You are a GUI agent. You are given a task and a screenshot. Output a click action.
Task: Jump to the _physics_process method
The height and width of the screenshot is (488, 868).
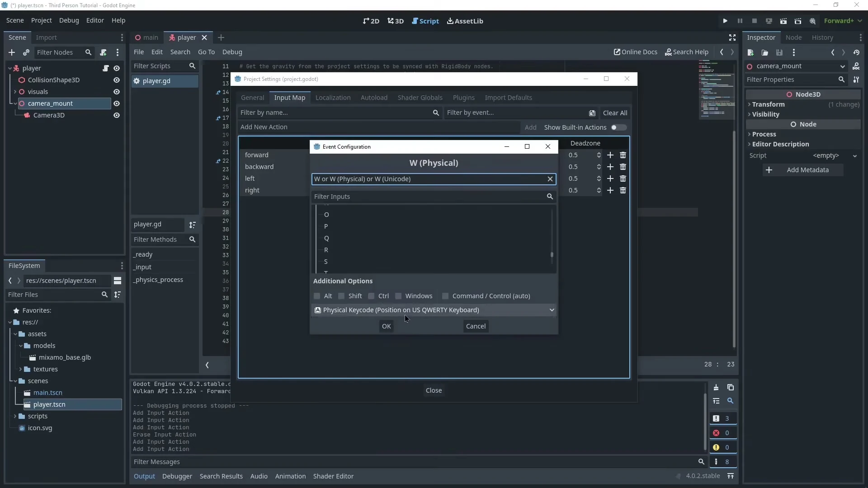(x=158, y=280)
